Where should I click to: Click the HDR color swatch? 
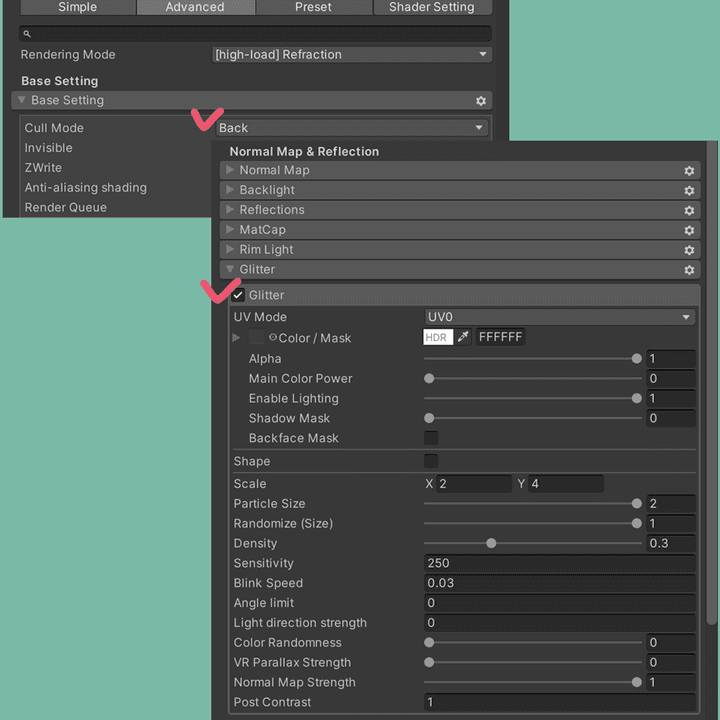tap(438, 338)
